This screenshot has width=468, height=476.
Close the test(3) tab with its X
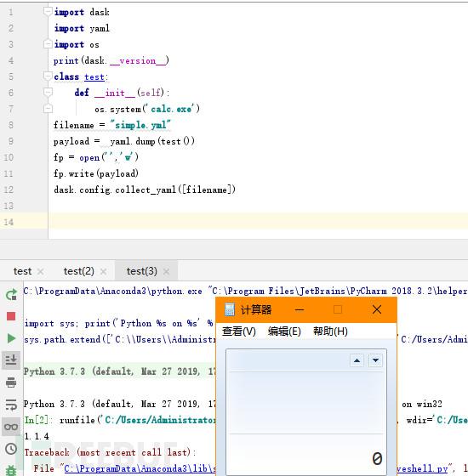point(166,271)
